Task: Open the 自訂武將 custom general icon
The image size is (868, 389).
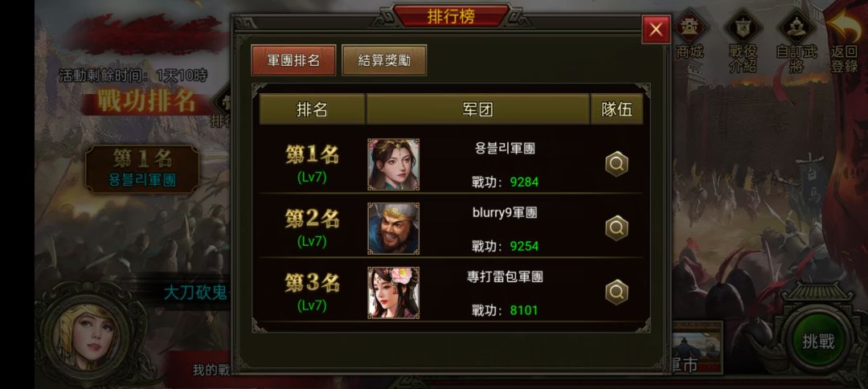Action: (x=796, y=42)
